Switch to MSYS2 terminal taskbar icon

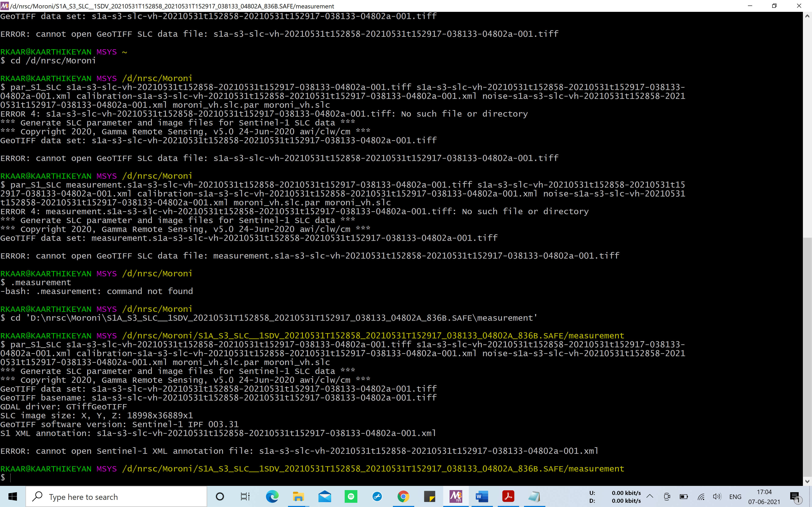pyautogui.click(x=456, y=497)
